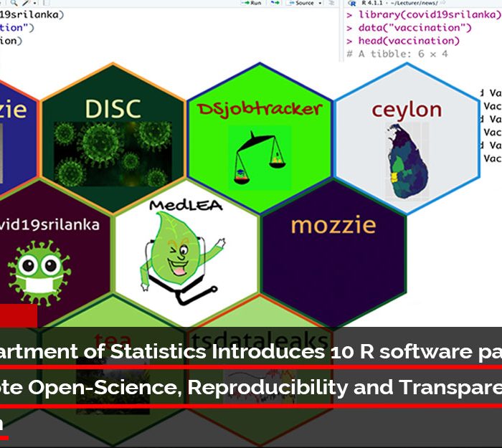This screenshot has width=502, height=448.
Task: Click the Run button in editor toolbar
Action: pos(252,4)
